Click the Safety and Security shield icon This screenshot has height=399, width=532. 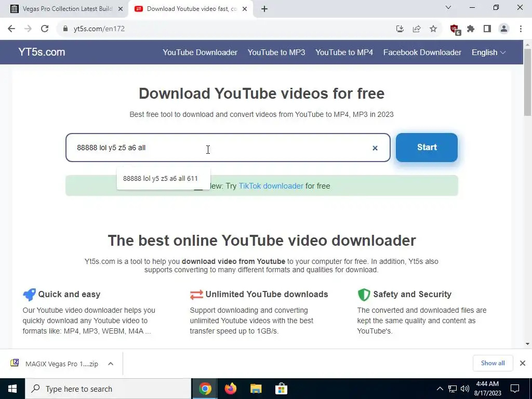point(364,295)
